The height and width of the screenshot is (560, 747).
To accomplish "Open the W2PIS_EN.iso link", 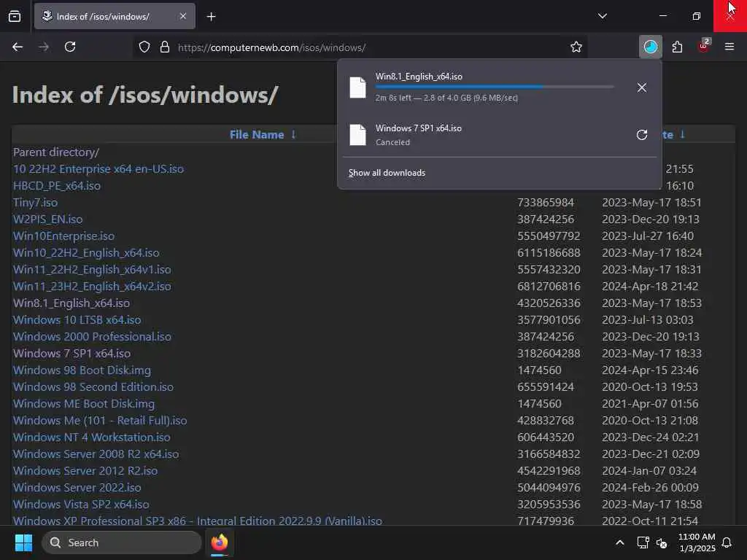I will (47, 219).
